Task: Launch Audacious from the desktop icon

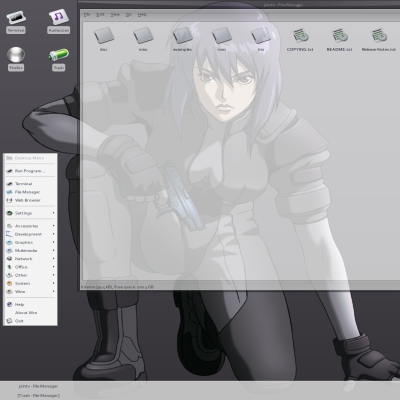Action: (x=58, y=22)
